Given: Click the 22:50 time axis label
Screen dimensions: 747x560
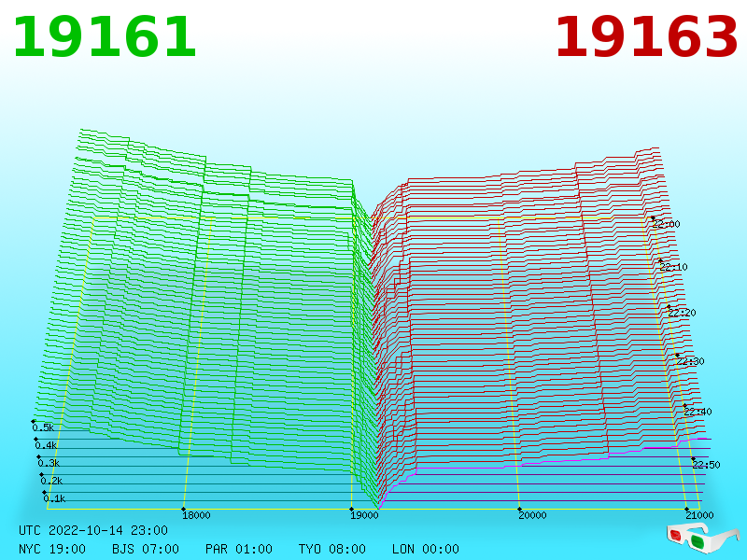Looking at the screenshot, I should 706,465.
